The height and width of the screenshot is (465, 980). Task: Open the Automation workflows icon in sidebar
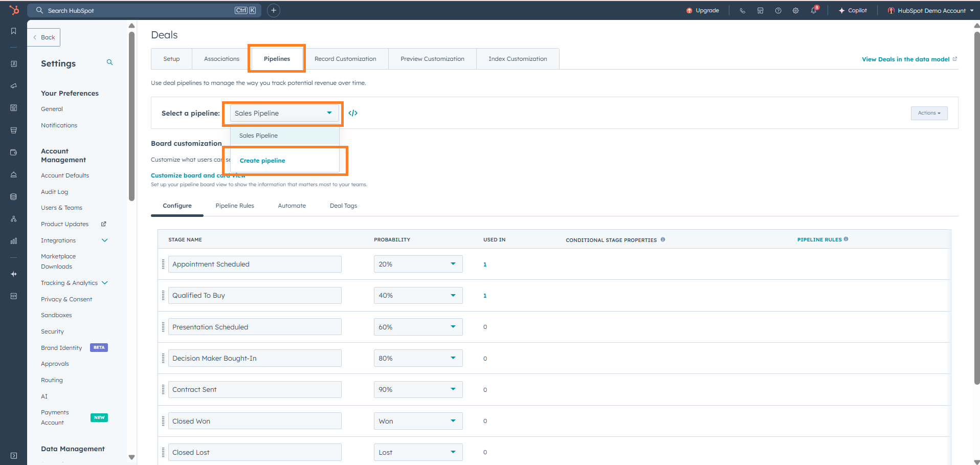tap(14, 219)
